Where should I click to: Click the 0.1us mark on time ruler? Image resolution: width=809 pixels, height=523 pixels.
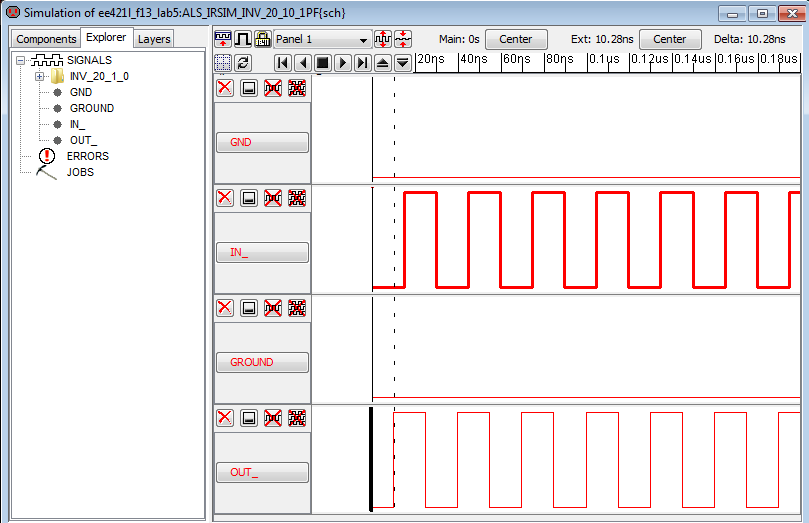[603, 60]
